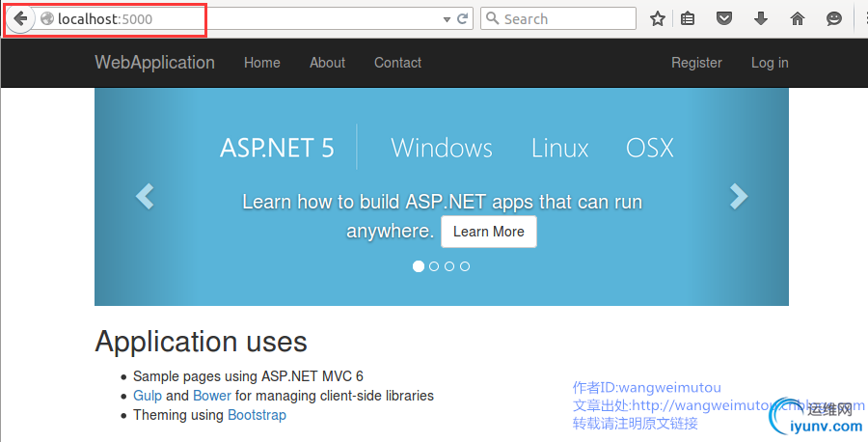Image resolution: width=868 pixels, height=442 pixels.
Task: Expand the URL history dropdown arrow
Action: point(447,18)
